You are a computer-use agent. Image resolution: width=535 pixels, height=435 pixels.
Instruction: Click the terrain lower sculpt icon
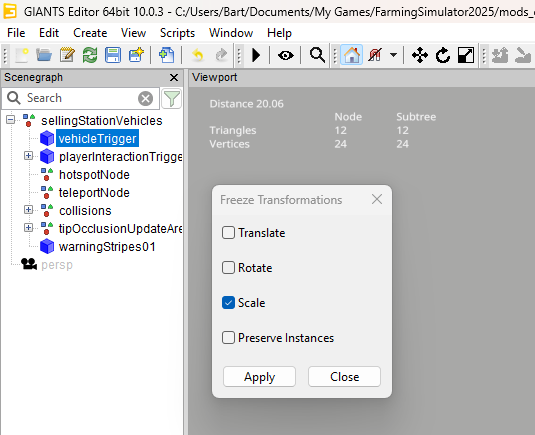pyautogui.click(x=523, y=55)
